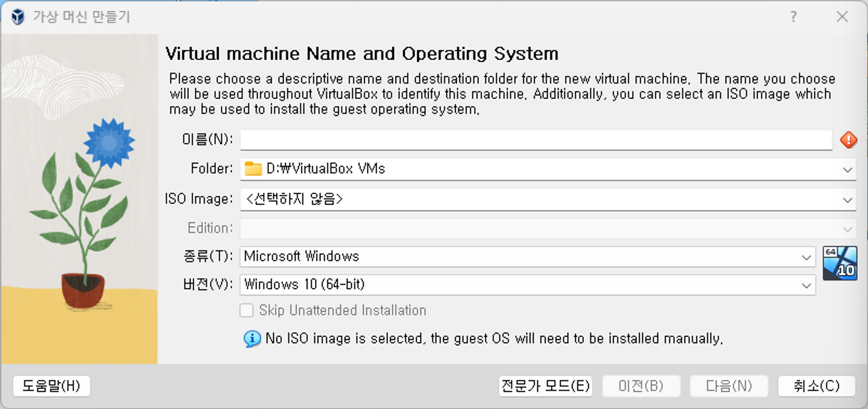Open the Edition dropdown
The image size is (868, 409).
548,228
